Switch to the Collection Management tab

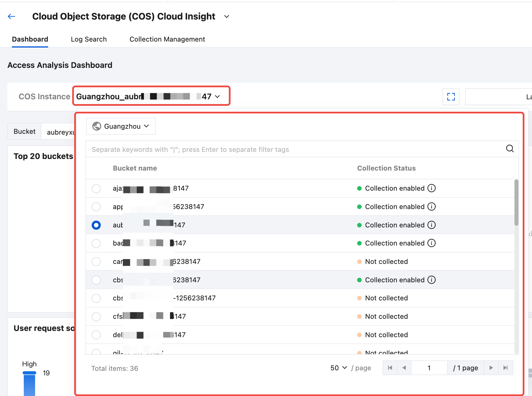tap(167, 39)
